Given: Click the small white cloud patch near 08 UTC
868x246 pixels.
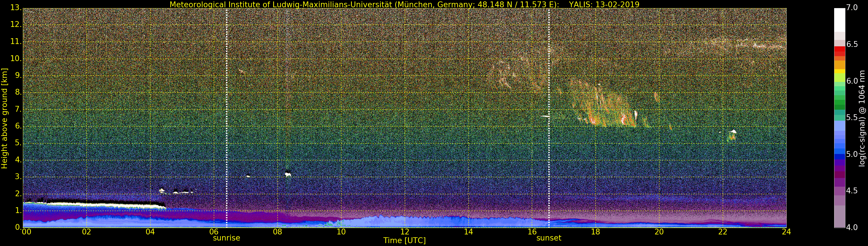Looking at the screenshot, I should click(x=288, y=175).
